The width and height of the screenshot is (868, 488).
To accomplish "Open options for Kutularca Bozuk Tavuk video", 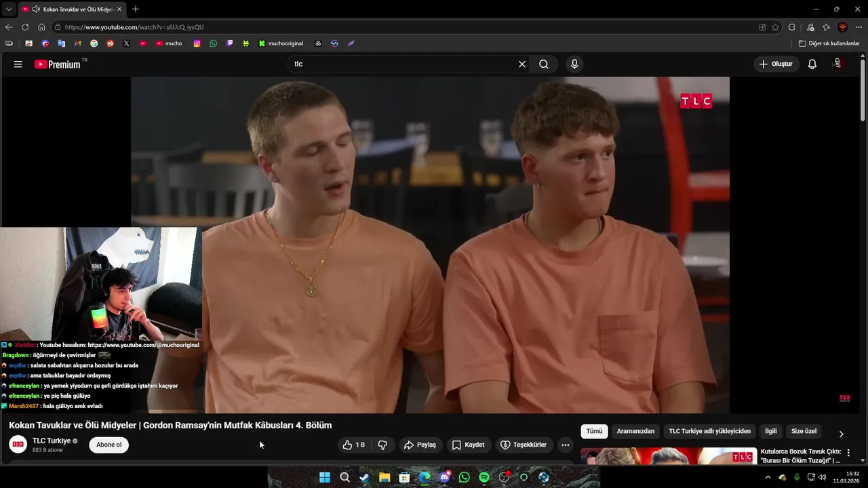I will pos(848,453).
